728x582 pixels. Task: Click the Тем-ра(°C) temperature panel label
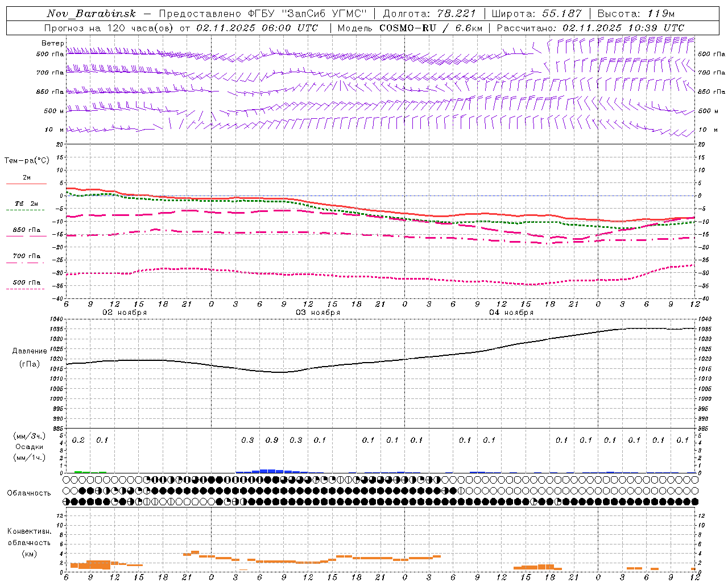pyautogui.click(x=27, y=161)
